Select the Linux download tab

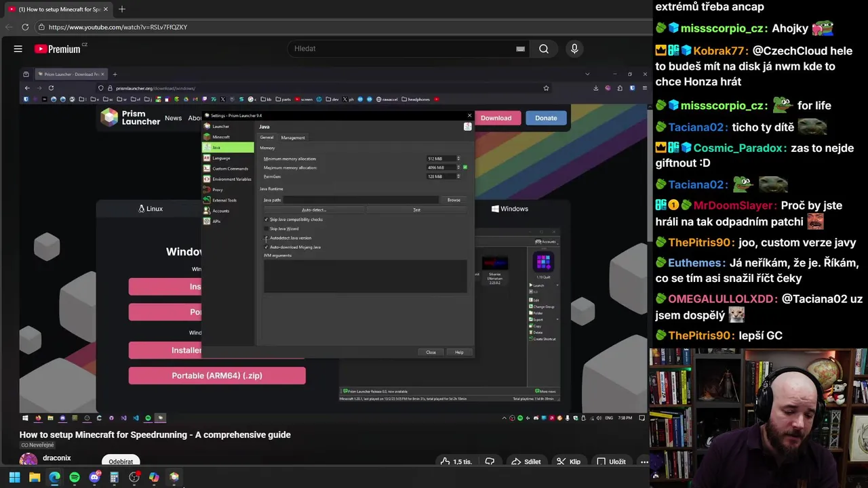coord(151,209)
